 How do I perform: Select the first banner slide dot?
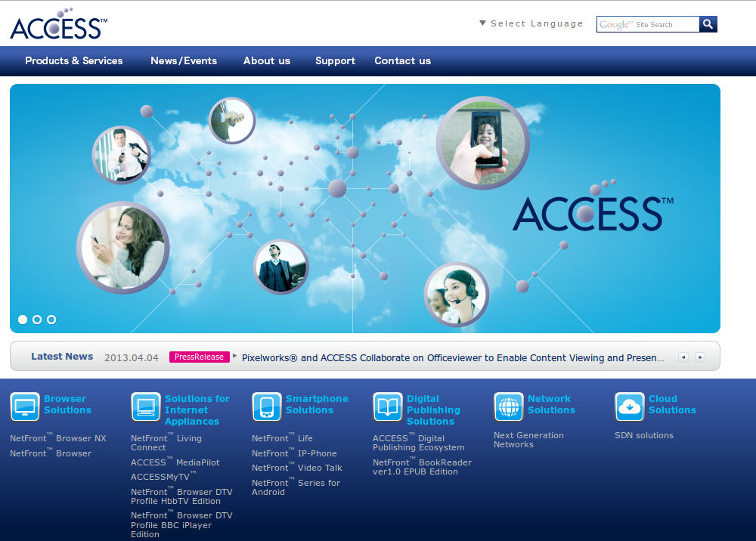pos(23,320)
